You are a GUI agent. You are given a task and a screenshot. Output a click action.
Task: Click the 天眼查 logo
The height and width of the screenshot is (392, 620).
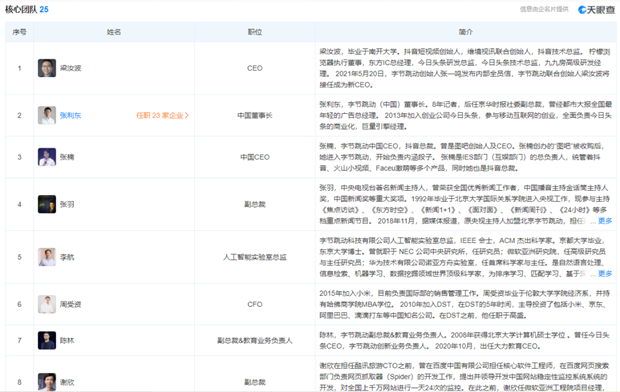[596, 9]
